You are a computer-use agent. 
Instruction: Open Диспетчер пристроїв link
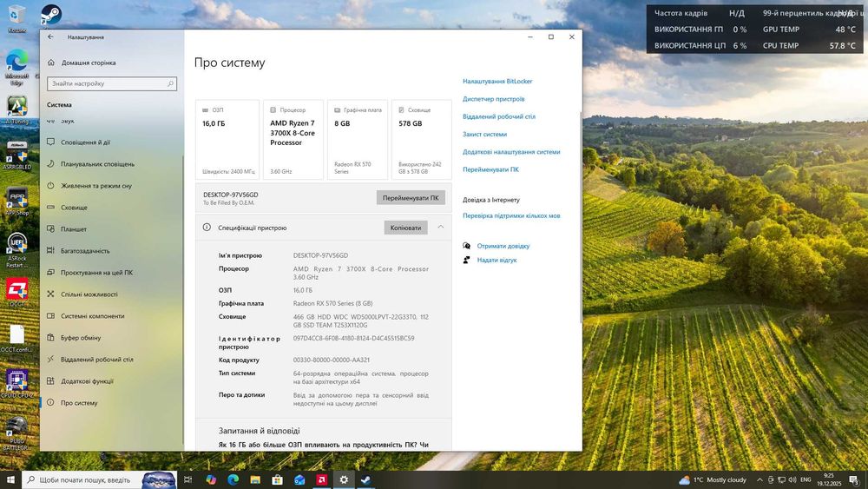tap(493, 99)
